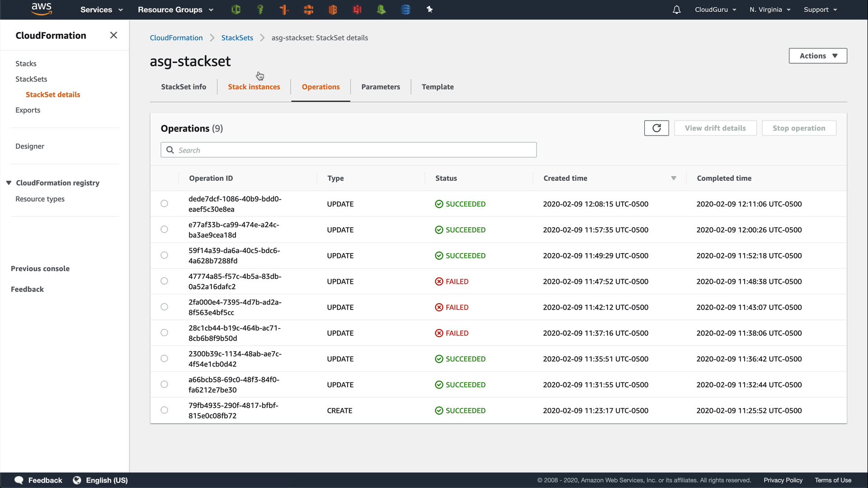The image size is (868, 488).
Task: Select the failed operation 47774a85 radio
Action: tap(164, 281)
